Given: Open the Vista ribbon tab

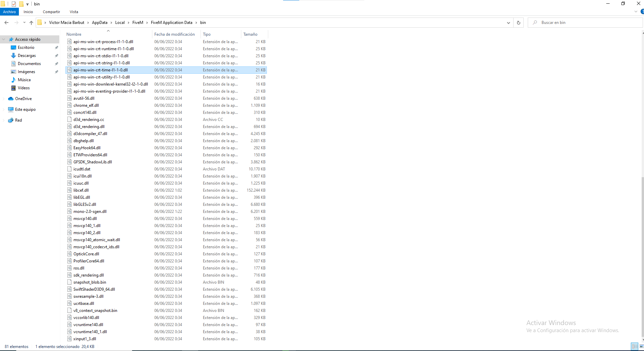Looking at the screenshot, I should pos(74,12).
